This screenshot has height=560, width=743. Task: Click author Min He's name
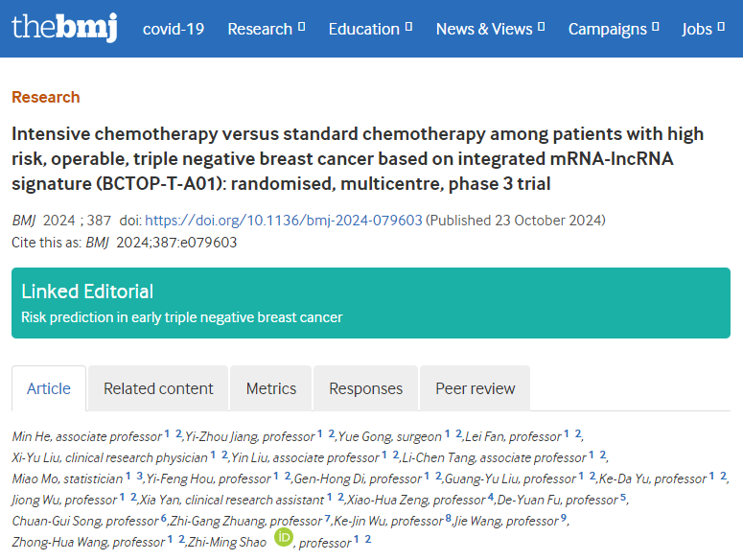tap(31, 436)
